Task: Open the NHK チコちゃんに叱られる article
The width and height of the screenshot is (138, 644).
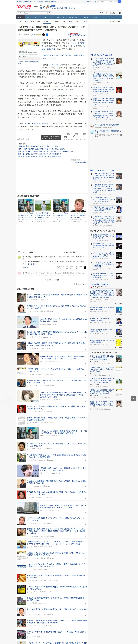Action: 63,506
